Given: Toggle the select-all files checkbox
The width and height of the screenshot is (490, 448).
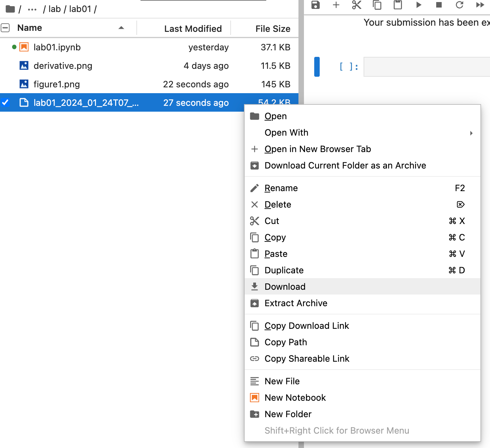Looking at the screenshot, I should pyautogui.click(x=5, y=27).
